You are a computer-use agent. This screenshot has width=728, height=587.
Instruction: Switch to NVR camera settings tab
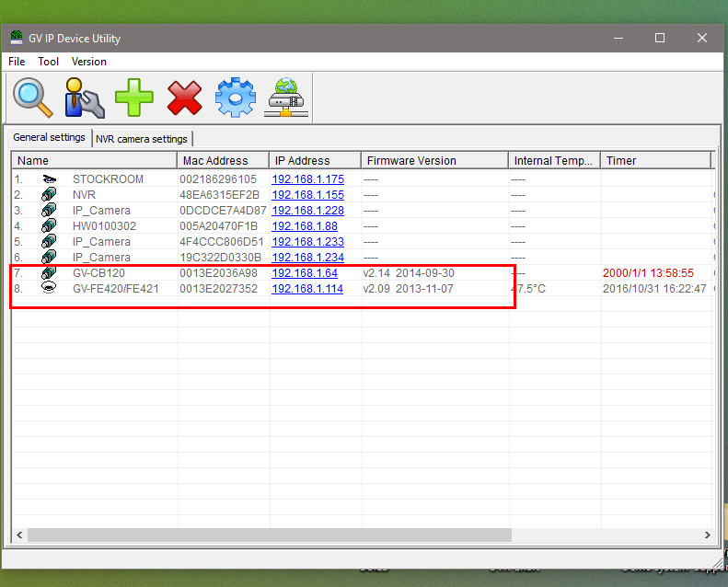tap(142, 139)
